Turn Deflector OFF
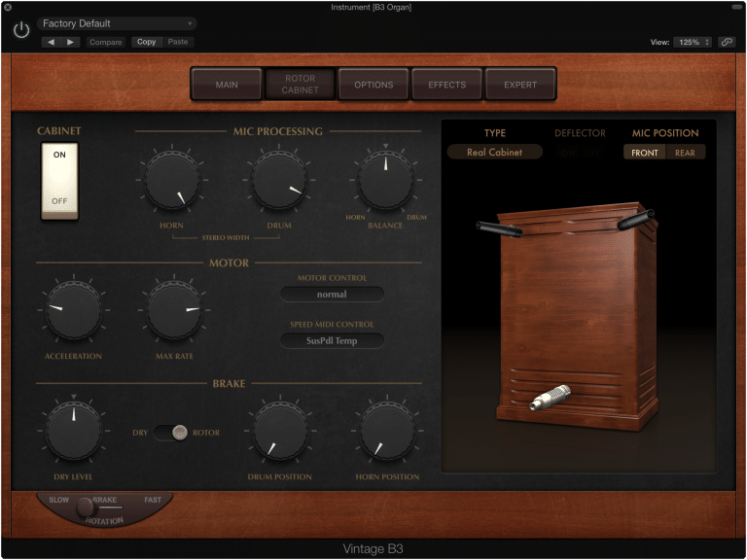This screenshot has height=560, width=747. (x=593, y=153)
